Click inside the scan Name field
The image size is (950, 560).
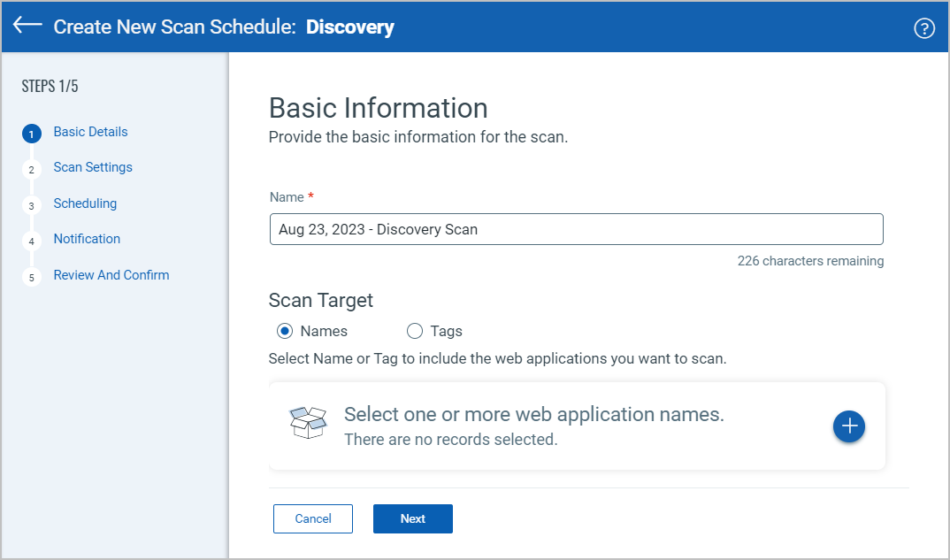(575, 229)
